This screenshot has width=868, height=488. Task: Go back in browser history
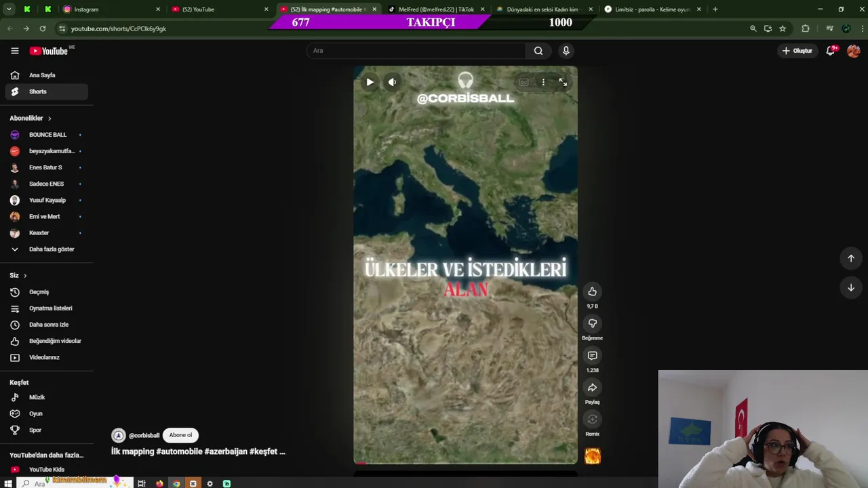point(9,28)
